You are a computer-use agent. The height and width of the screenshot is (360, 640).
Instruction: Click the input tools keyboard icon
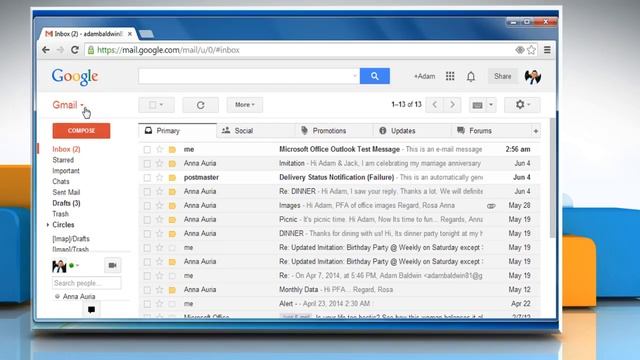478,105
